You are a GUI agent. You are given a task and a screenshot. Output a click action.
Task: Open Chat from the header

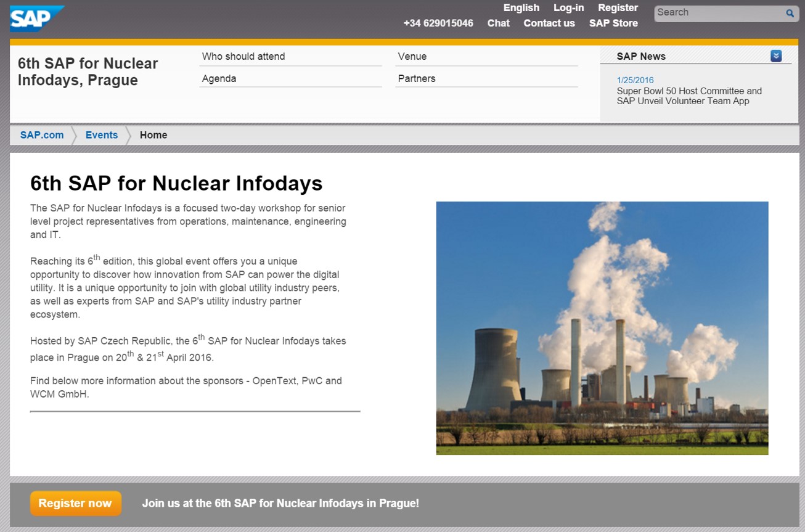coord(498,23)
